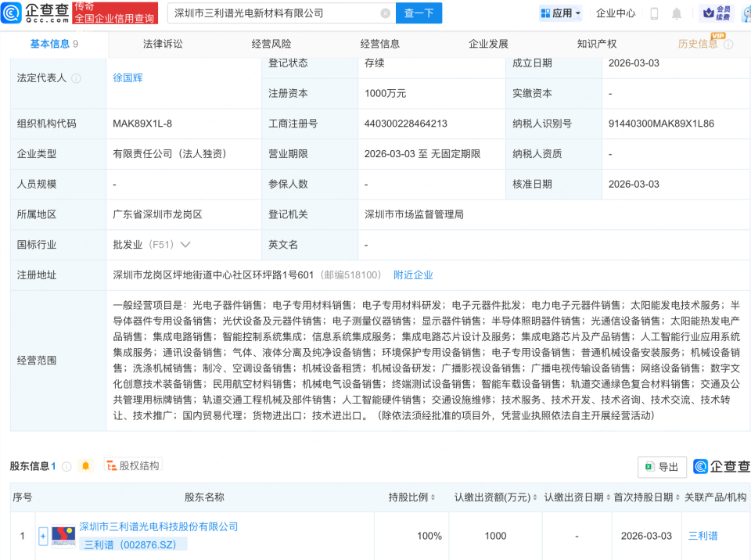The image size is (751, 560).
Task: Expand the shareholder row with the plus sign
Action: click(43, 536)
